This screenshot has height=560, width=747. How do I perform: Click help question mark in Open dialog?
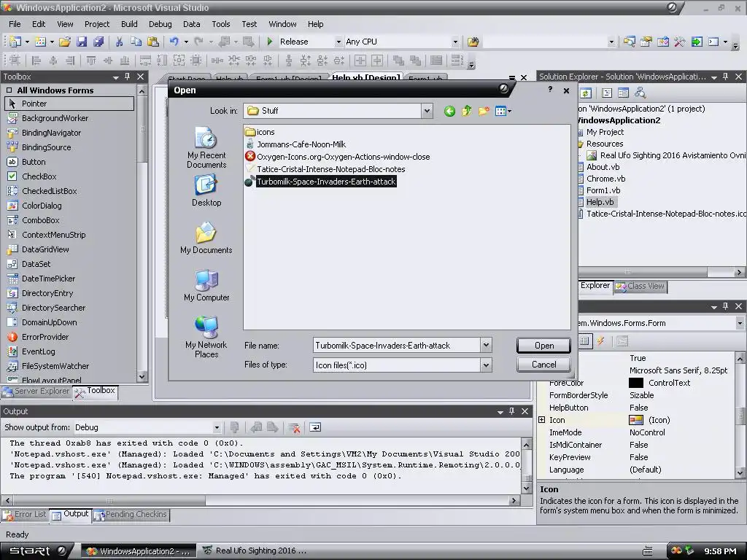tap(550, 90)
